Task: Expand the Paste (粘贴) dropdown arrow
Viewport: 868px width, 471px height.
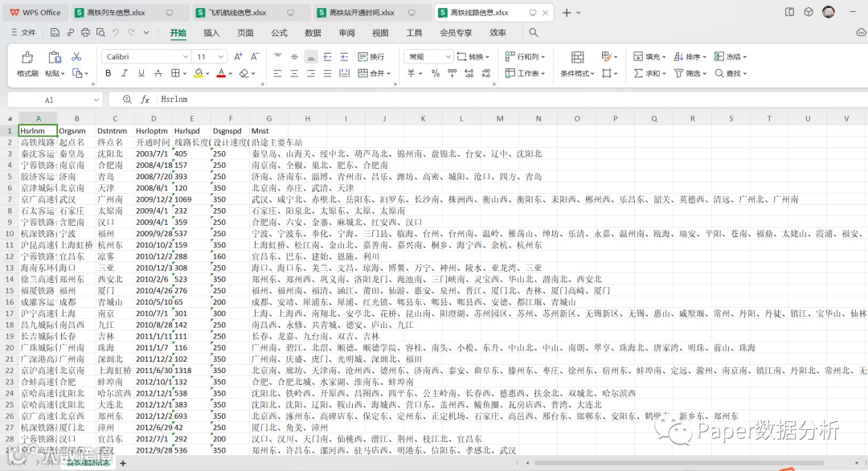Action: click(63, 74)
